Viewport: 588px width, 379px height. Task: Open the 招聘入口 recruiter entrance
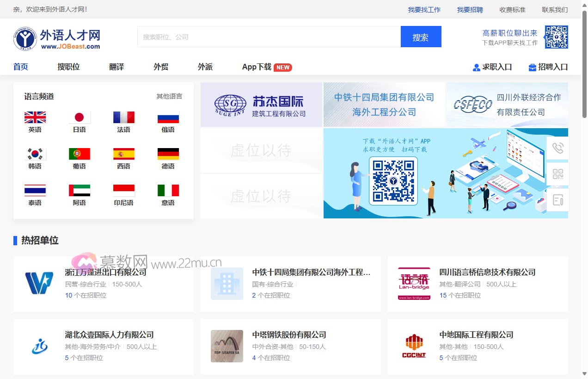(548, 67)
